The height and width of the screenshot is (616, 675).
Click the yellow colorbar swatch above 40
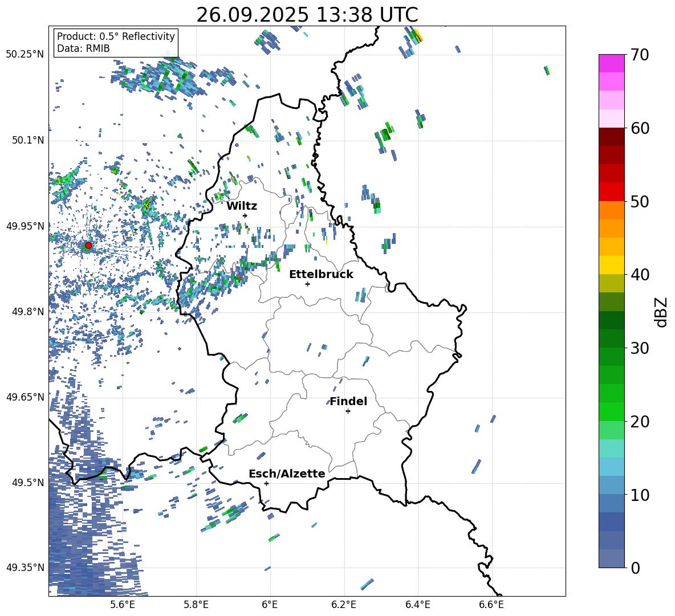pyautogui.click(x=611, y=265)
